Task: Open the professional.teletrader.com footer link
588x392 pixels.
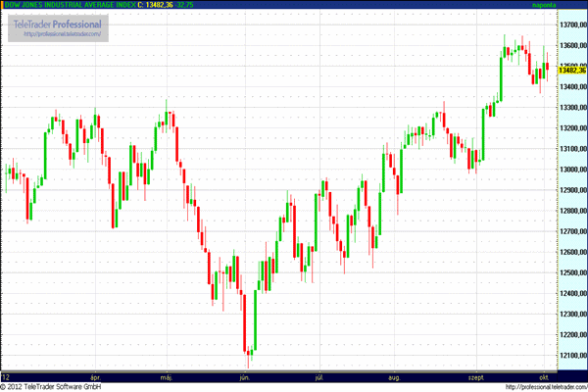Action: (x=544, y=386)
